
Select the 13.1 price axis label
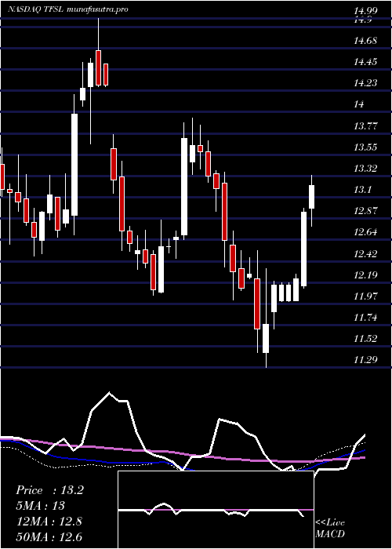pyautogui.click(x=362, y=190)
